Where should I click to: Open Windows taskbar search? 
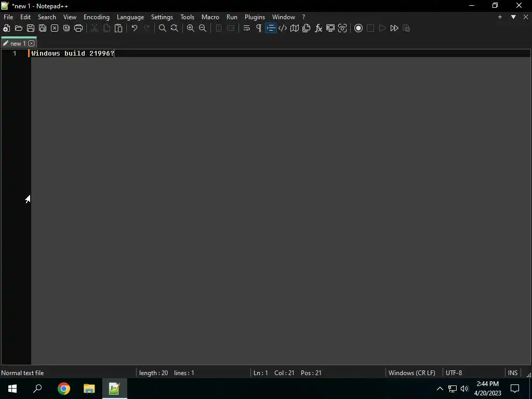tap(37, 389)
